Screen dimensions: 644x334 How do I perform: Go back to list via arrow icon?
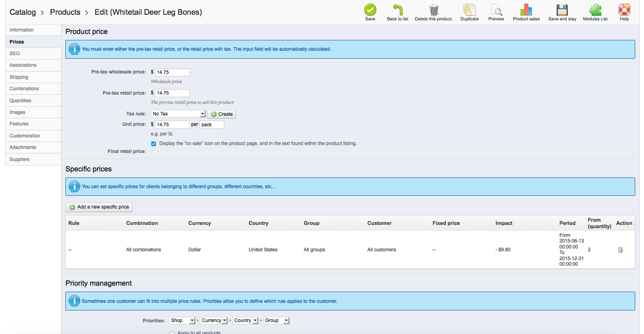tap(397, 10)
